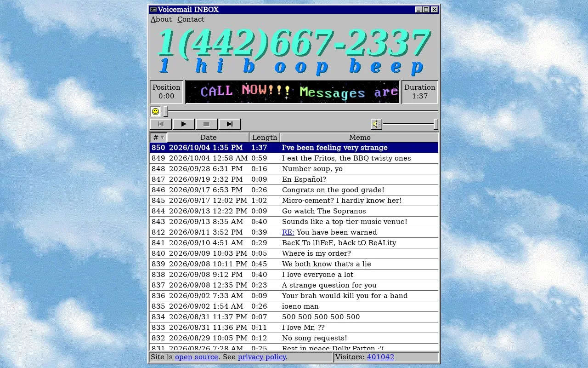Open the RE: link in message 842
588x368 pixels.
[x=288, y=232]
